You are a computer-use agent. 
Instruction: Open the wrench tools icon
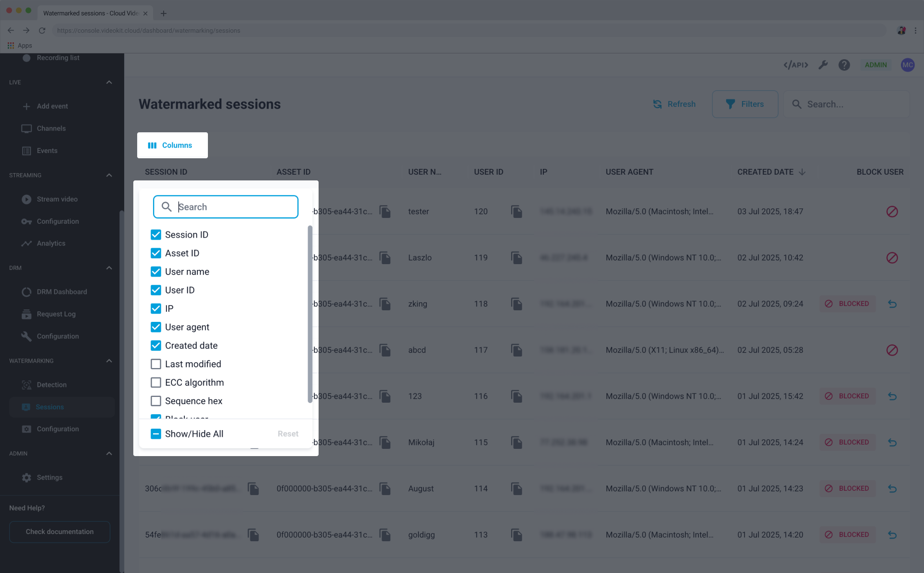tap(823, 65)
